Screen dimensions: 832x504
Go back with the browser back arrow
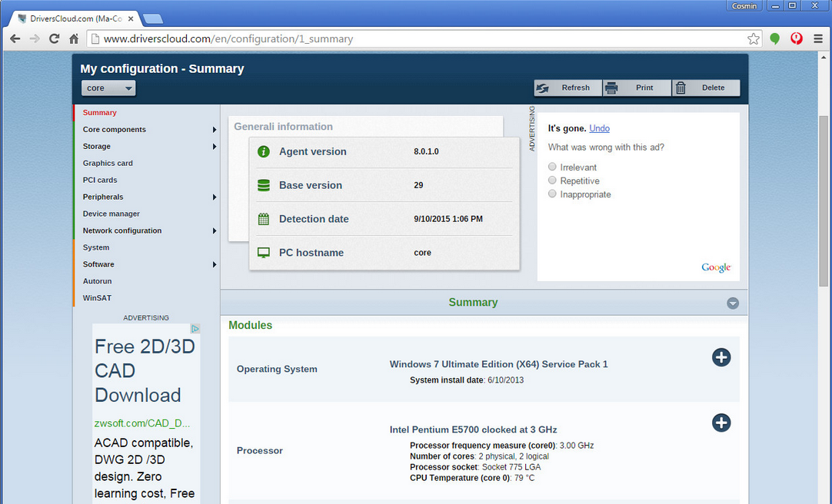15,38
